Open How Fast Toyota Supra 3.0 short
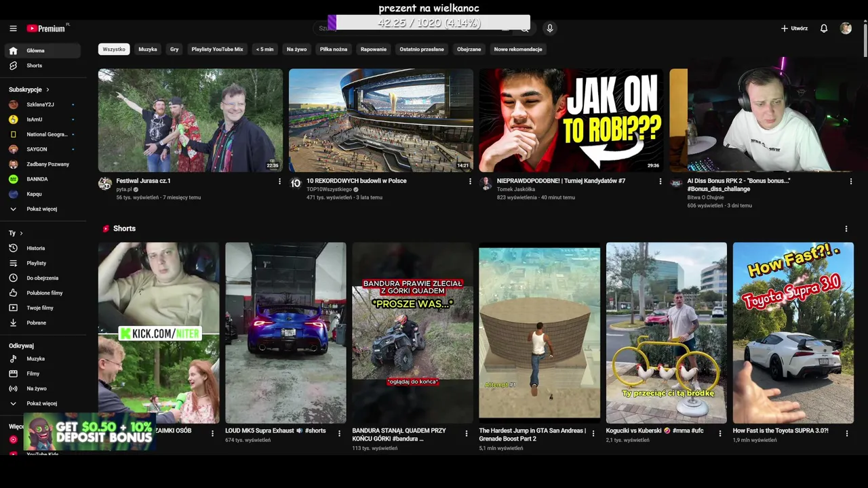This screenshot has height=488, width=868. point(793,333)
